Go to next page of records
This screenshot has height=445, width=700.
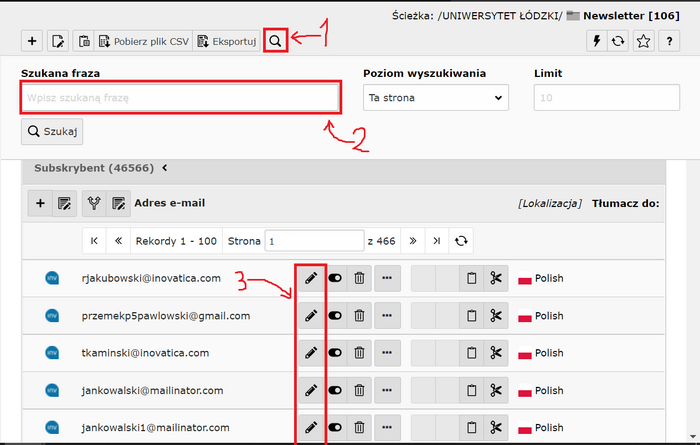point(411,241)
